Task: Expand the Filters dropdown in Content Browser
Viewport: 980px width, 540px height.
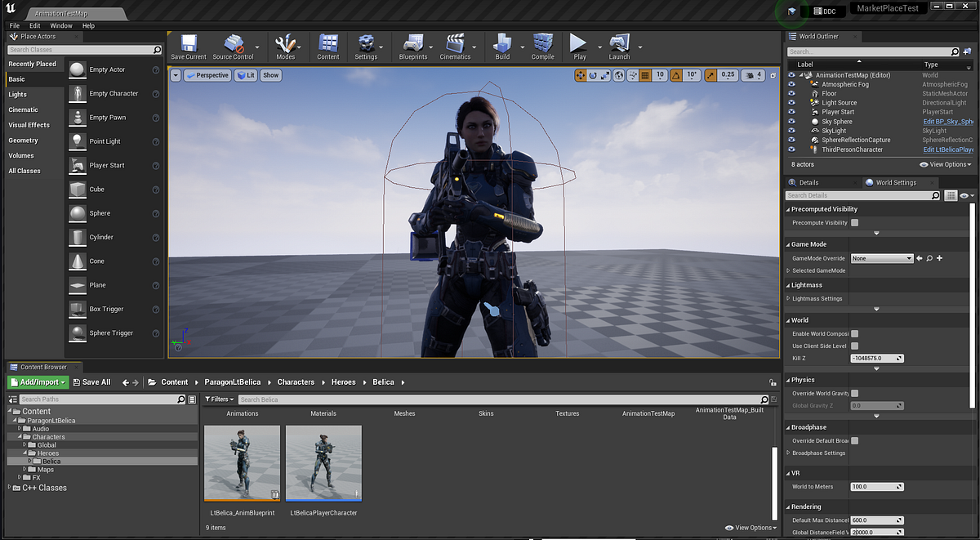Action: (220, 399)
